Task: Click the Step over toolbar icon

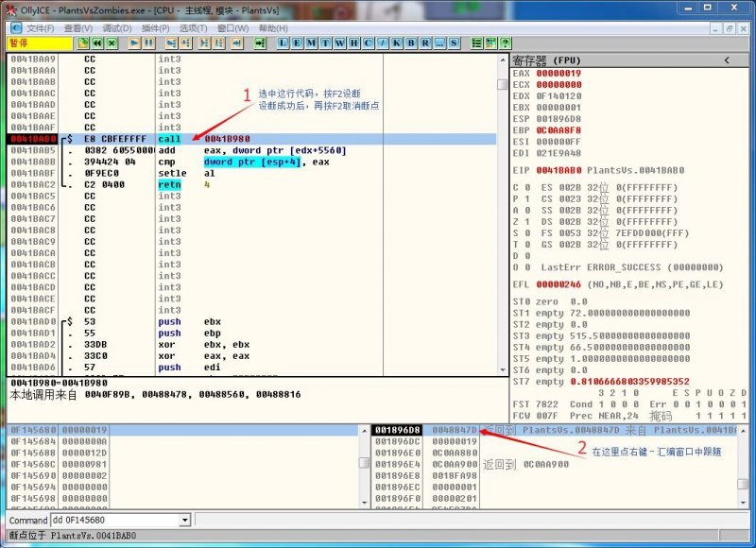Action: (185, 43)
